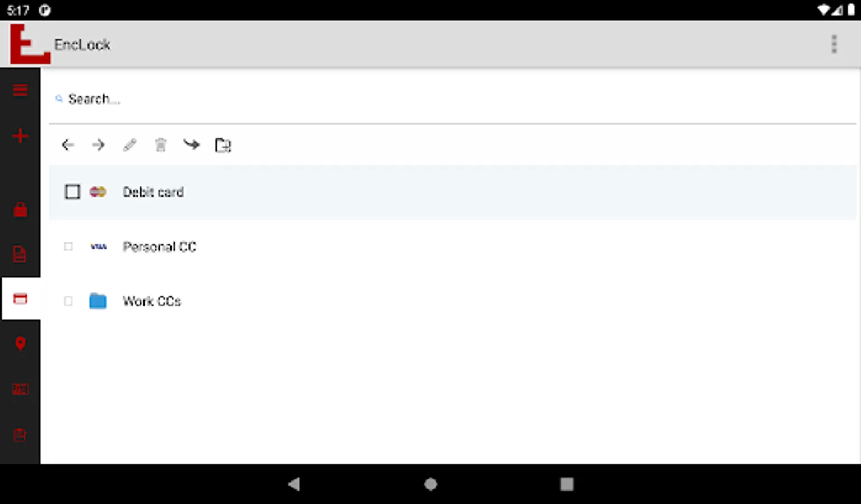This screenshot has width=861, height=504.
Task: Open the lock passwords section
Action: tap(20, 209)
